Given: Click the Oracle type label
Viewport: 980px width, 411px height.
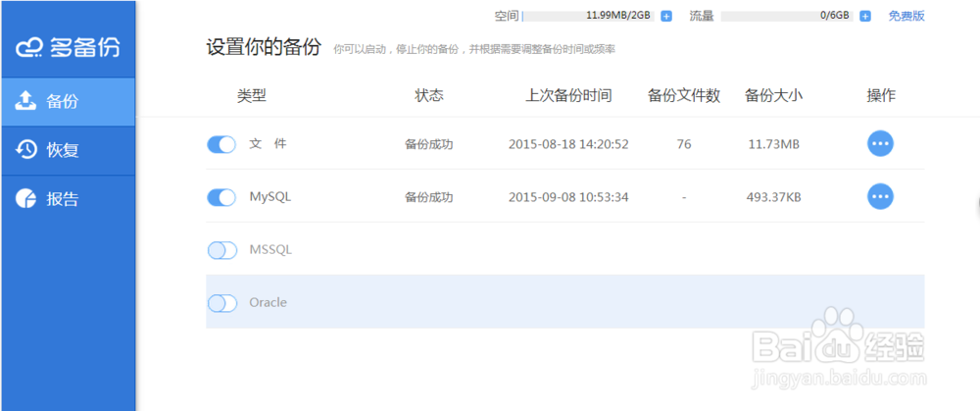Looking at the screenshot, I should 269,303.
